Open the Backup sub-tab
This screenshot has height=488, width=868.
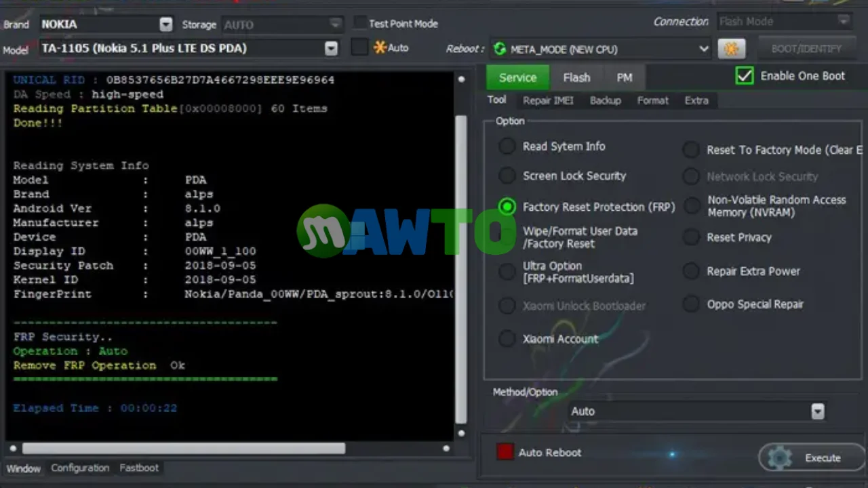606,100
